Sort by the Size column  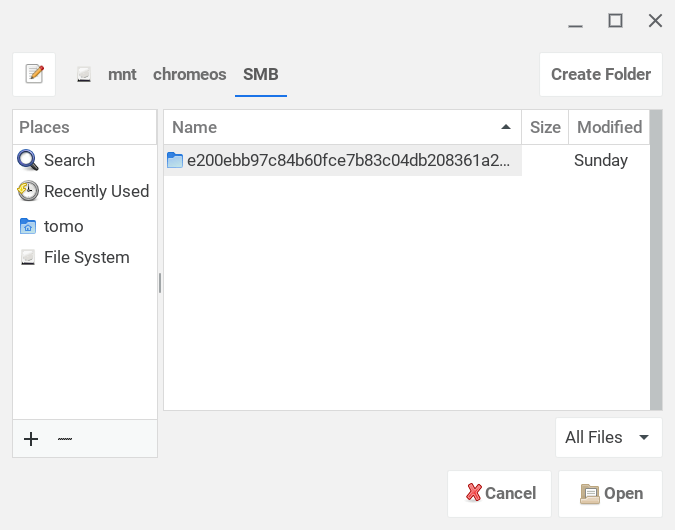[545, 127]
